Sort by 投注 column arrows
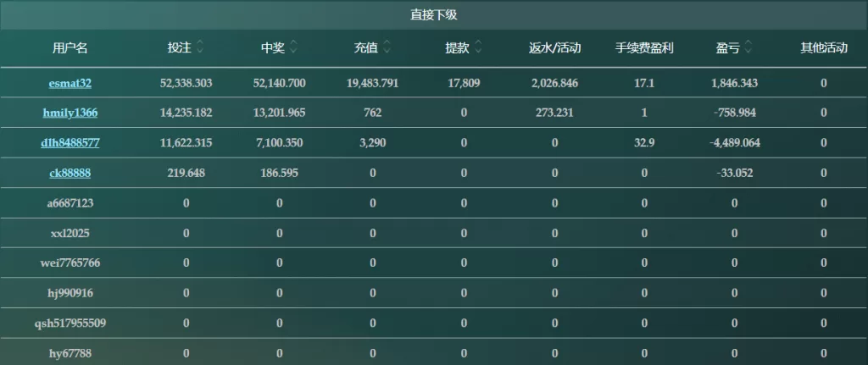868x365 pixels. 200,48
